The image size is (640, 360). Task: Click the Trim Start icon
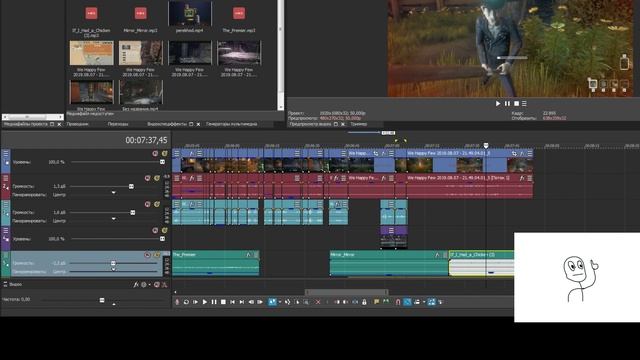337,302
